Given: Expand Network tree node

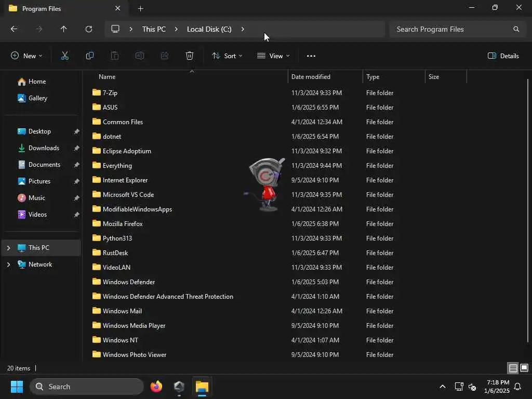Looking at the screenshot, I should click(8, 264).
